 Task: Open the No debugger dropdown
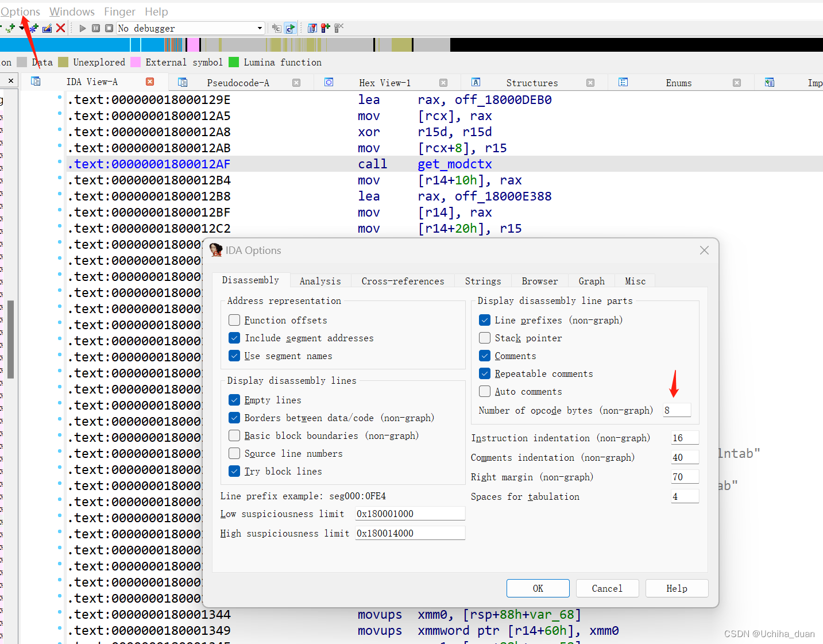tap(260, 28)
